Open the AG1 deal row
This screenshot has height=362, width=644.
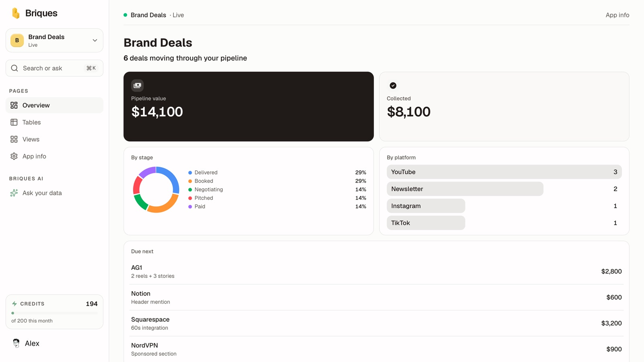click(376, 271)
